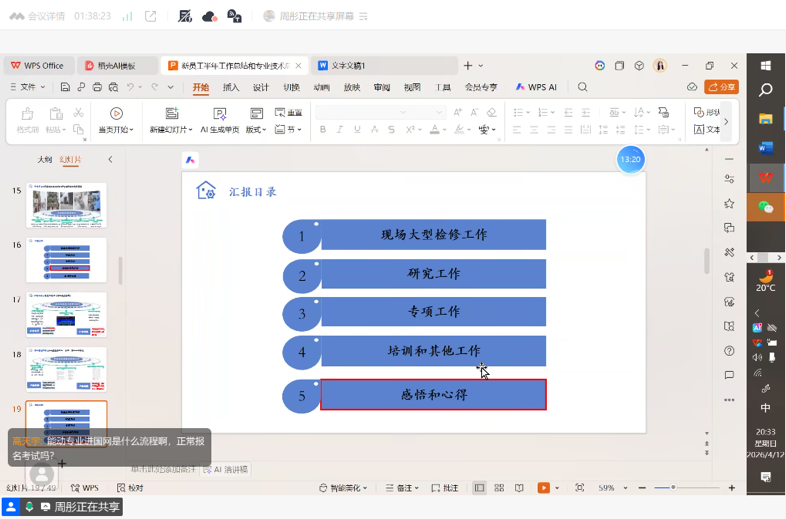The width and height of the screenshot is (786, 520).
Task: Click the zoom slider in status bar
Action: point(673,488)
